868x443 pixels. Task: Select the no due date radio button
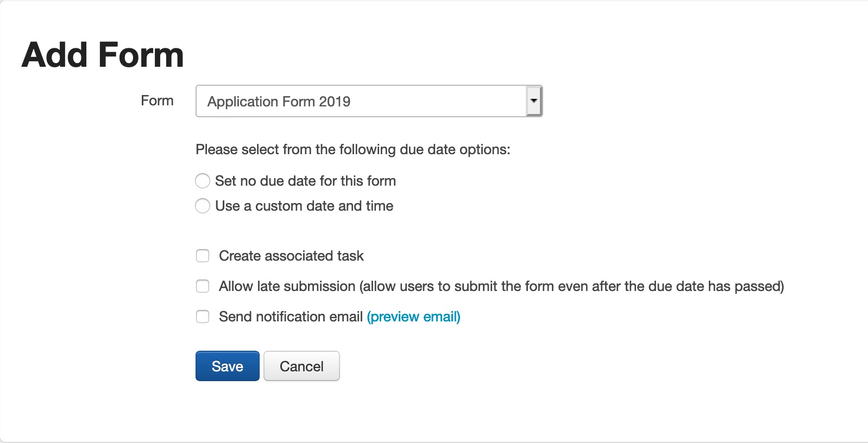tap(203, 181)
